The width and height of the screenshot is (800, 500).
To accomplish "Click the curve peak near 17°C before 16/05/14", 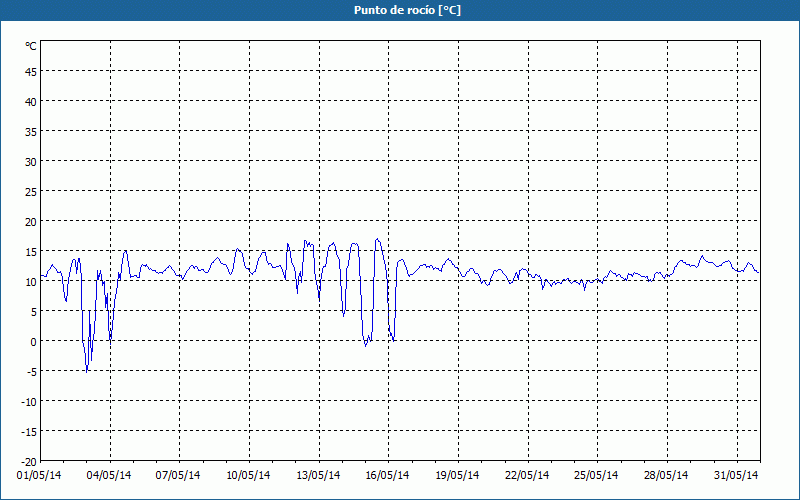I will point(377,239).
